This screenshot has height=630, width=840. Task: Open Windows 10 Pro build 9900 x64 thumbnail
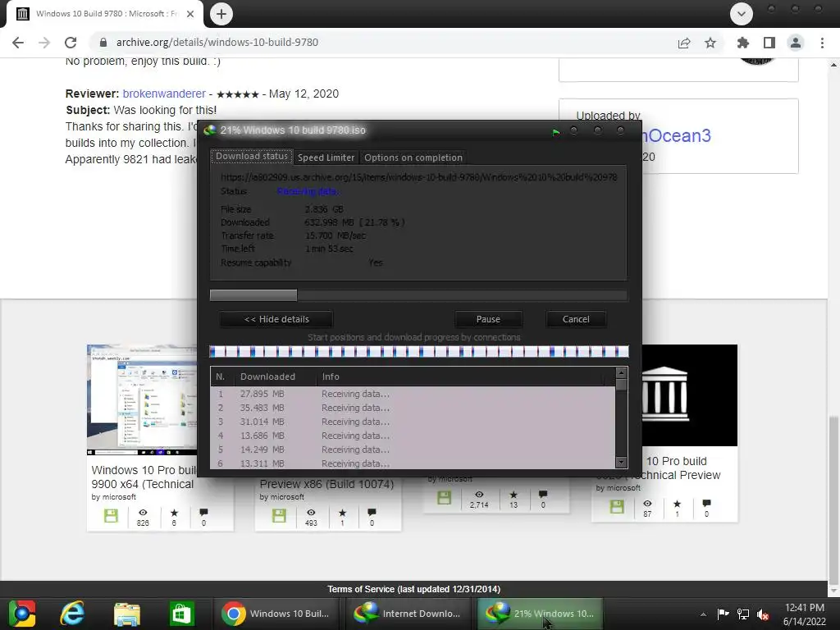coord(142,399)
